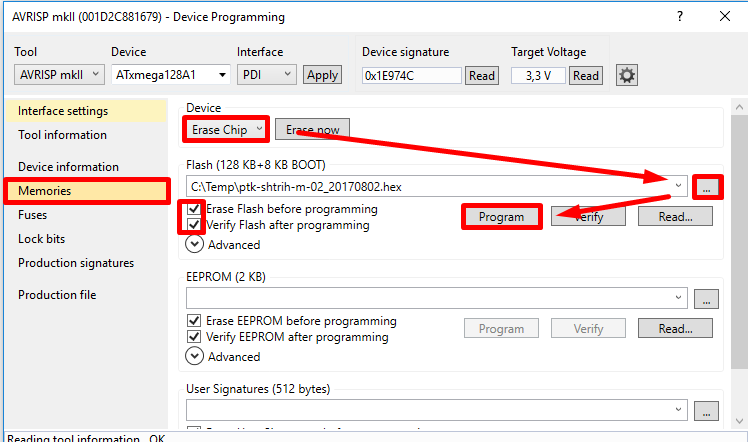
Task: Browse for Flash hex file
Action: (x=707, y=186)
